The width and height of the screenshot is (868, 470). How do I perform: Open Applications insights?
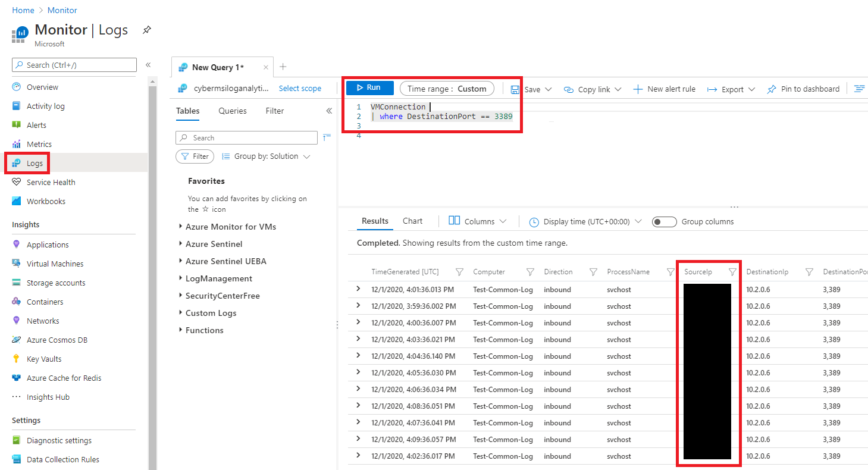coord(48,245)
